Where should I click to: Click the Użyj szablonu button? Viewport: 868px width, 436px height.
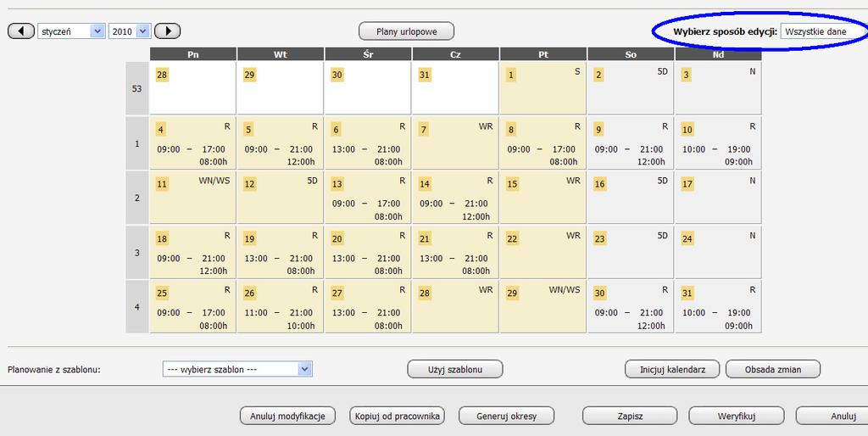click(455, 369)
